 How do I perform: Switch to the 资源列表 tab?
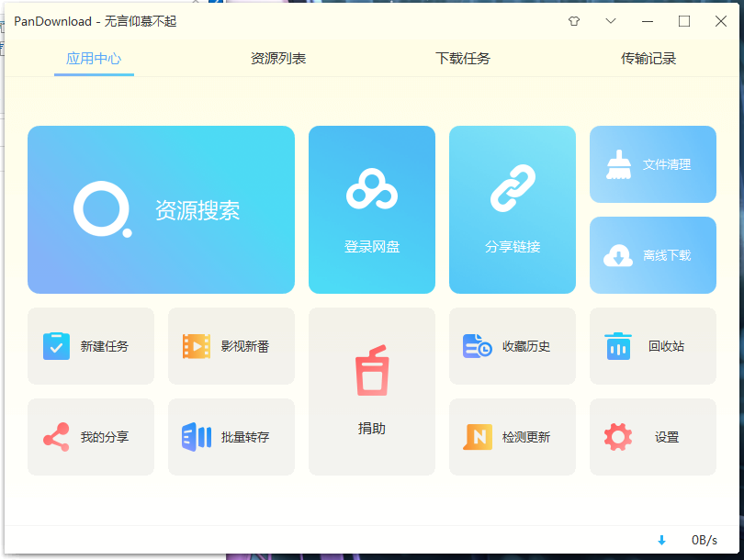tap(278, 59)
